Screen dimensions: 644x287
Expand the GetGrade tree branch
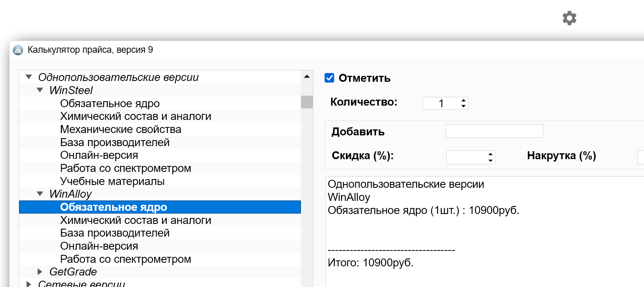(40, 272)
